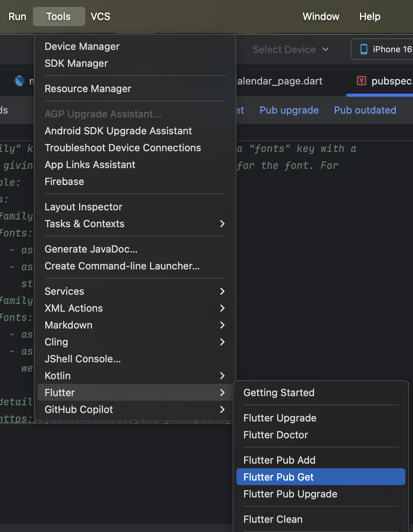Image resolution: width=413 pixels, height=532 pixels.
Task: Expand the GitHub Copilot submenu
Action: tap(135, 410)
